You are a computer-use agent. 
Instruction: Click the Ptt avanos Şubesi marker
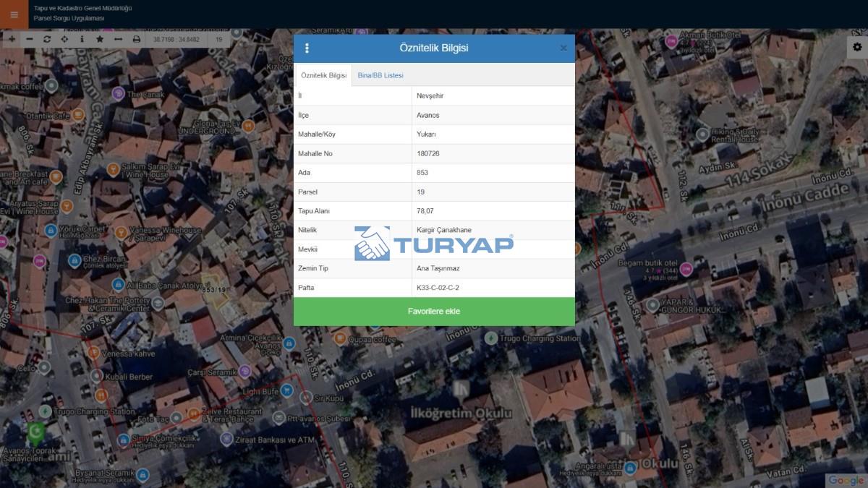(x=278, y=417)
